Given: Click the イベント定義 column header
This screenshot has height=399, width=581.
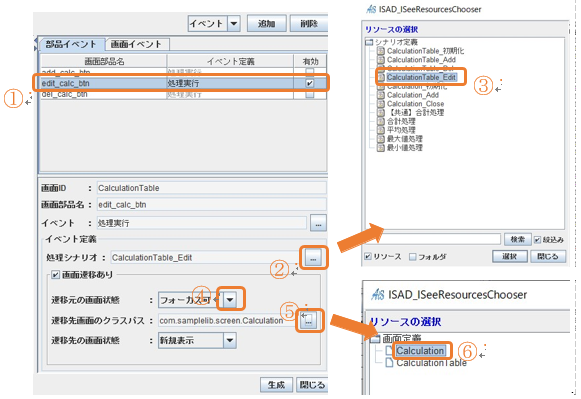Looking at the screenshot, I should [x=230, y=61].
